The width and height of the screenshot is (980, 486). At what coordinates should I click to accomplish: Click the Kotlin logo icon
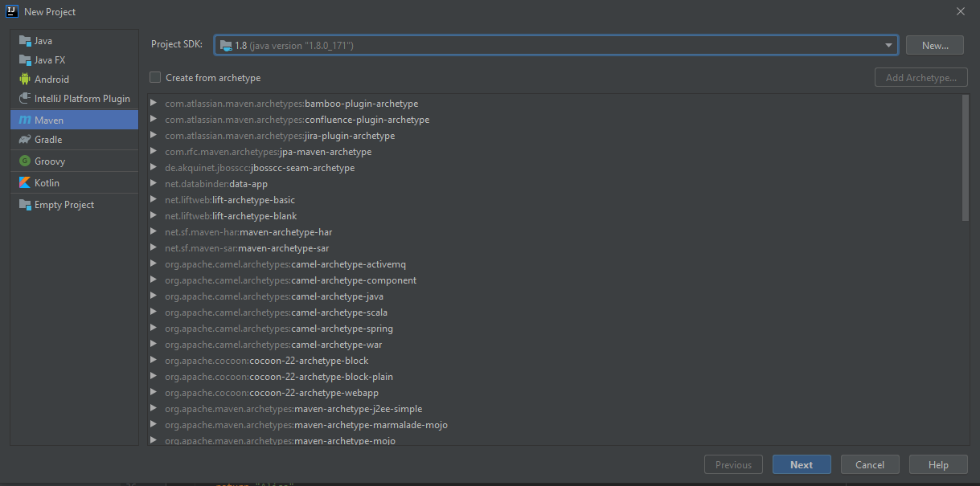point(25,182)
